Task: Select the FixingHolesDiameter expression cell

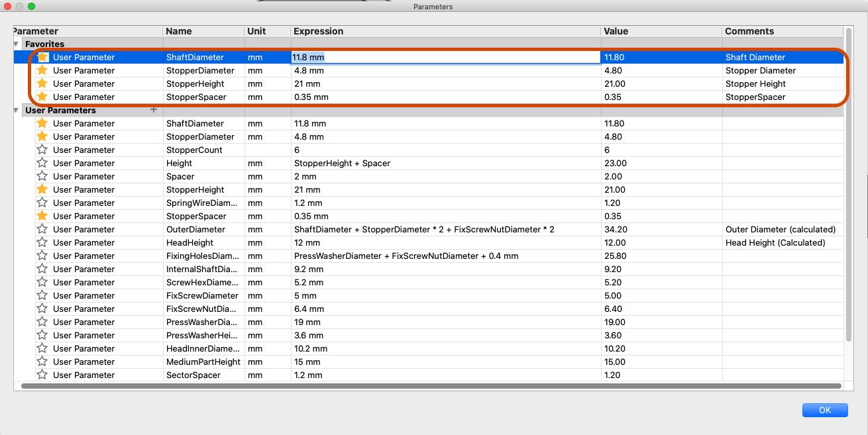Action: [x=446, y=256]
